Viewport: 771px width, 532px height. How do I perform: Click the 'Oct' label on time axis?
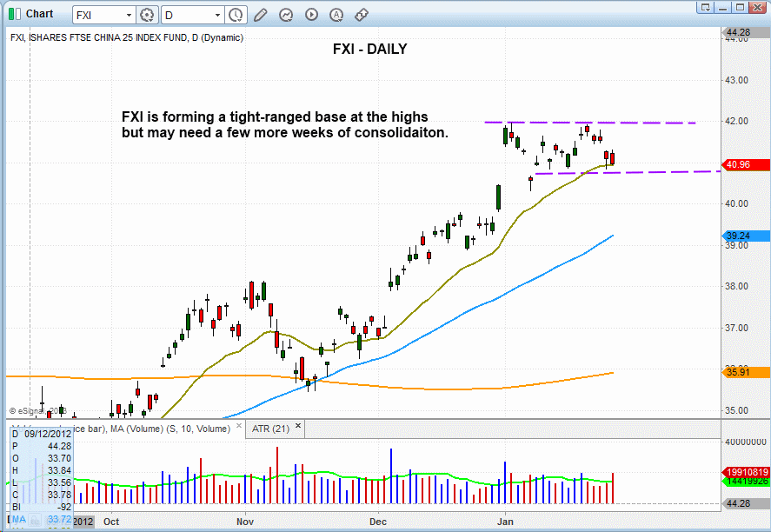click(x=111, y=522)
